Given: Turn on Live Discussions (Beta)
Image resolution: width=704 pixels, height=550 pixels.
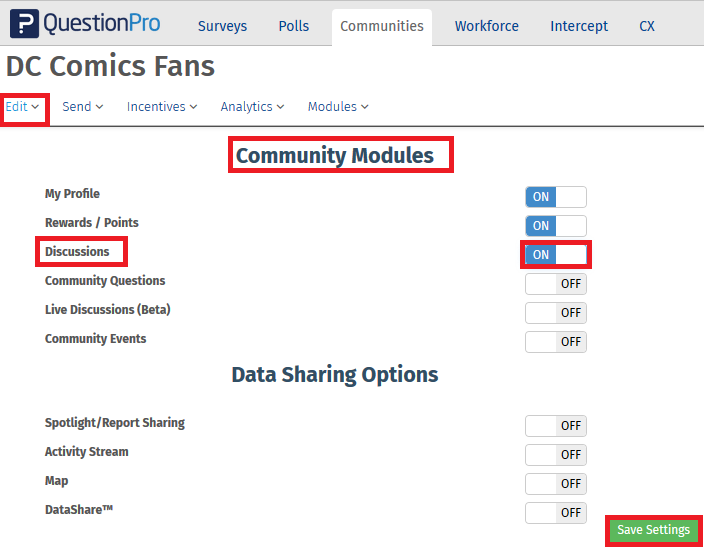Looking at the screenshot, I should pyautogui.click(x=555, y=313).
